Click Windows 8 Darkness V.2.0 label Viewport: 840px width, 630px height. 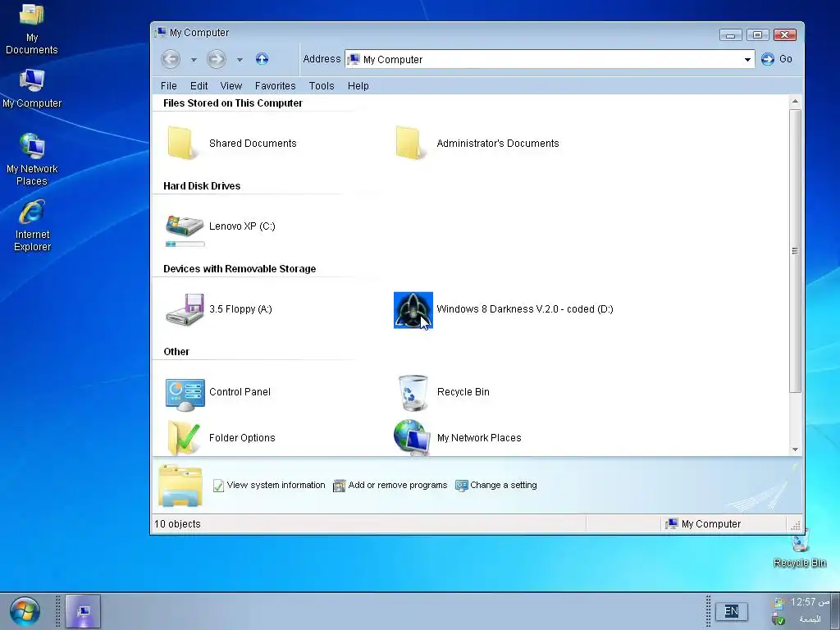click(525, 309)
